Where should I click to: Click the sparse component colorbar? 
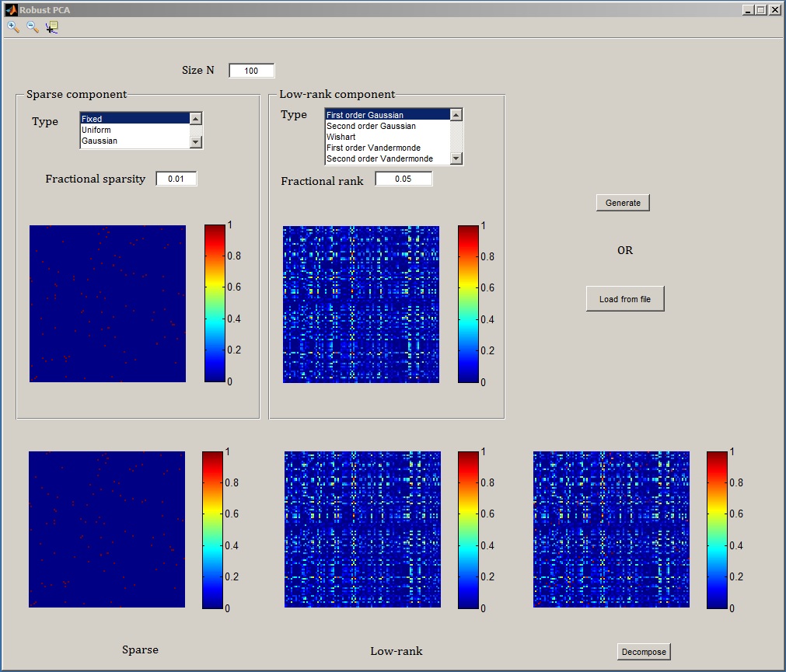pos(215,303)
